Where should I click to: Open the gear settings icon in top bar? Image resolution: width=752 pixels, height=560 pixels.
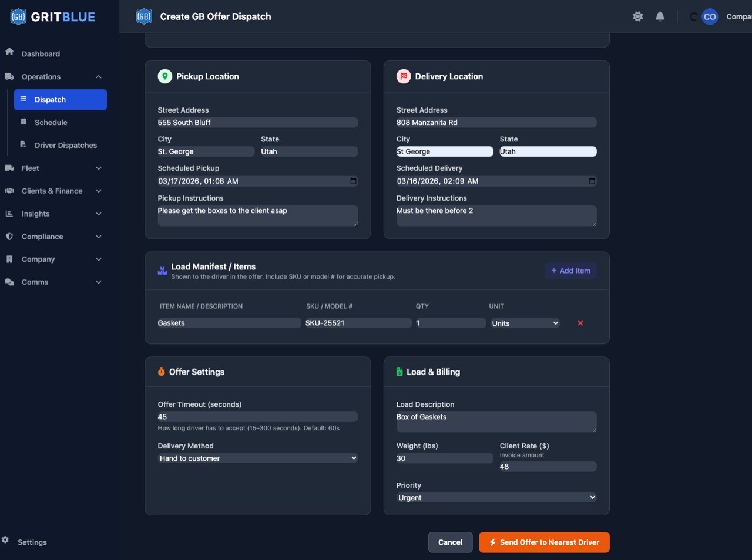click(x=638, y=16)
